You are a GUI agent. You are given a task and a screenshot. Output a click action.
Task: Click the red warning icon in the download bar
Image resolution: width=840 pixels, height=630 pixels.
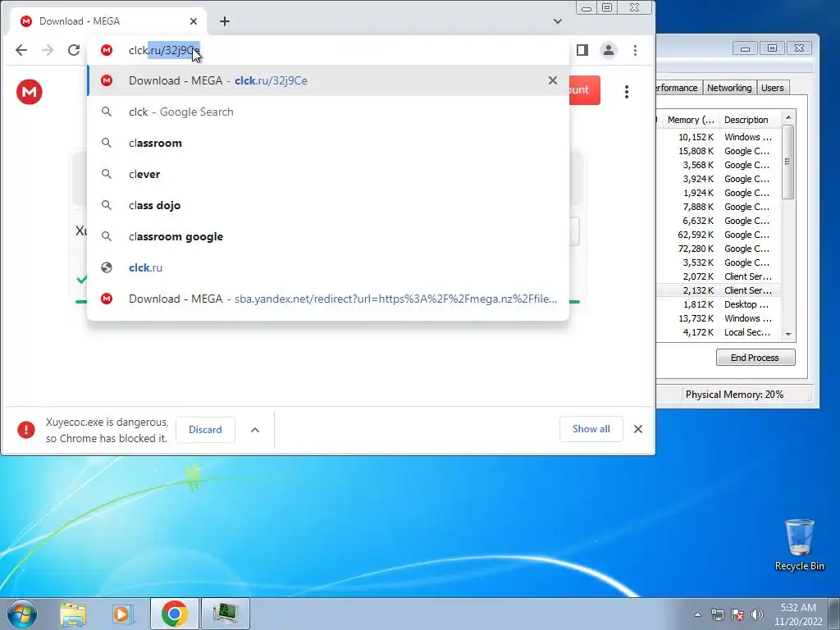(x=25, y=430)
